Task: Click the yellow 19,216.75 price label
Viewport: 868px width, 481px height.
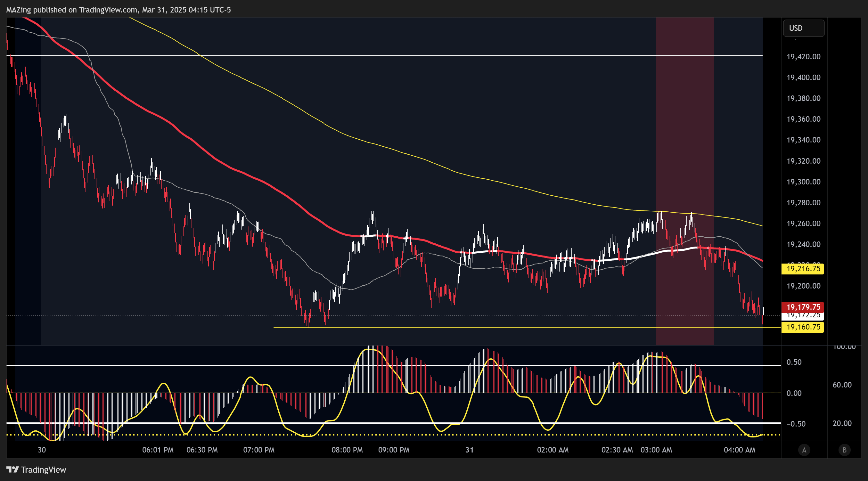Action: (803, 269)
